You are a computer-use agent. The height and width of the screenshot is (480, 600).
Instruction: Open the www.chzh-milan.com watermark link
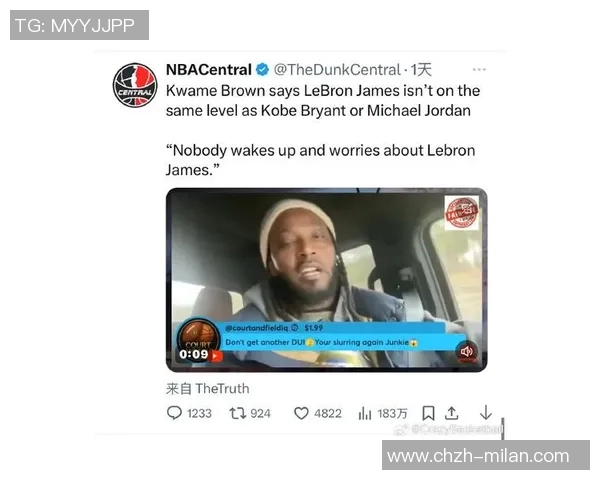tap(478, 456)
